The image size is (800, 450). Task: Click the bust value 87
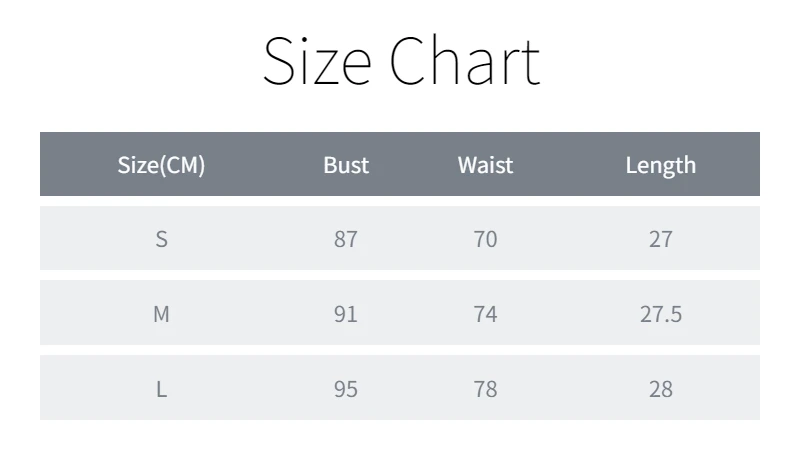[346, 239]
